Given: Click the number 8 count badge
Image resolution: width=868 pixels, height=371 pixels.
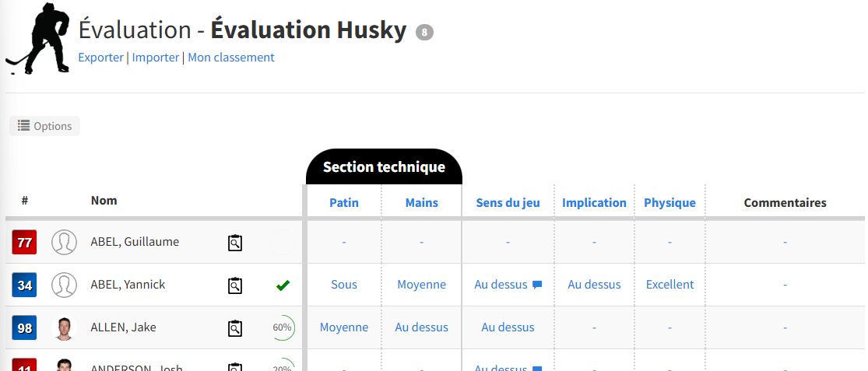Looking at the screenshot, I should click(x=424, y=33).
